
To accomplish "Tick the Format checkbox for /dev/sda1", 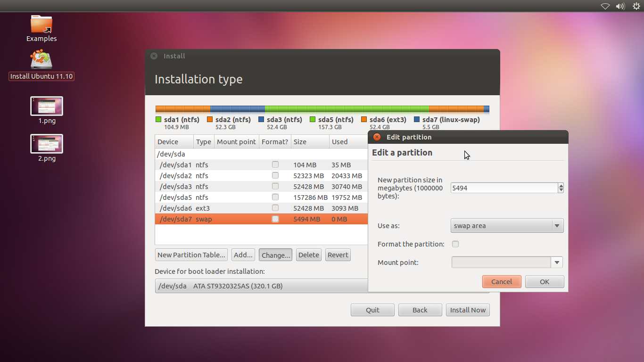I will pos(275,165).
